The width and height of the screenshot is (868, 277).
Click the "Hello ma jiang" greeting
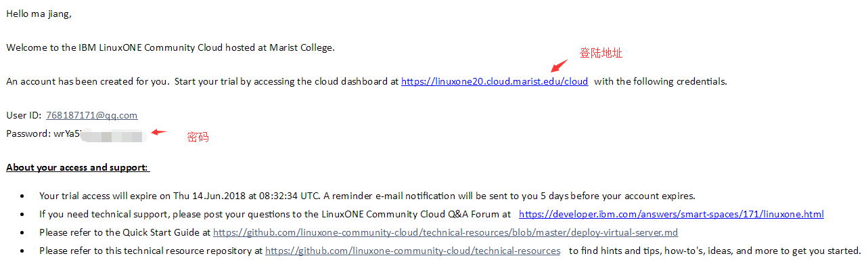click(38, 14)
